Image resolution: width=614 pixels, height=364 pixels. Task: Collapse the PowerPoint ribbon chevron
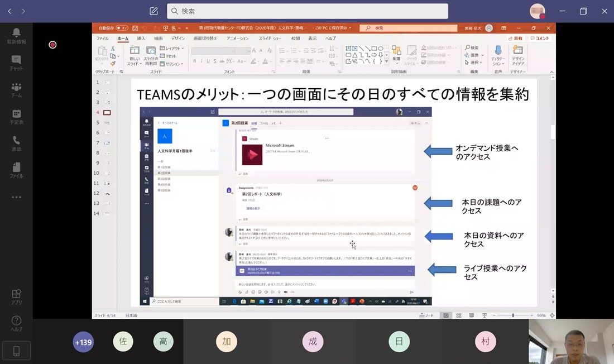tap(551, 72)
